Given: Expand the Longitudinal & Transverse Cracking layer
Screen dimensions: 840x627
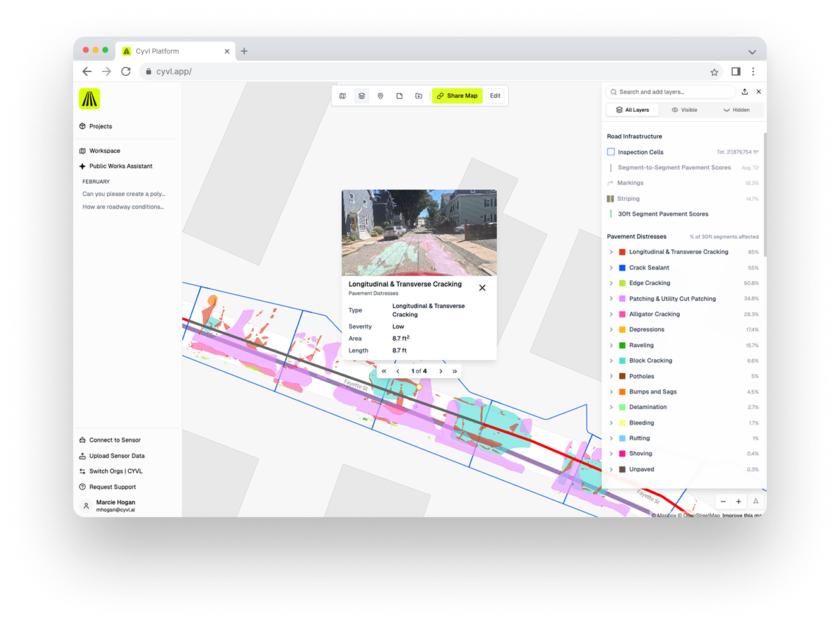Looking at the screenshot, I should point(611,252).
